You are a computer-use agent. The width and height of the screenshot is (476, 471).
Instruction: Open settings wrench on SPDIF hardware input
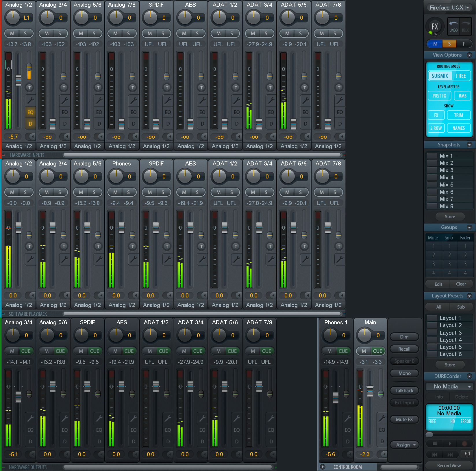[x=168, y=100]
